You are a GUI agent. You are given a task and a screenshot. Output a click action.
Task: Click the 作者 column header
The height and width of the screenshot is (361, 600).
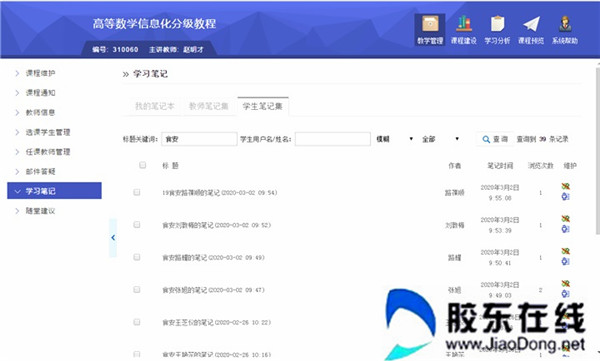click(455, 165)
